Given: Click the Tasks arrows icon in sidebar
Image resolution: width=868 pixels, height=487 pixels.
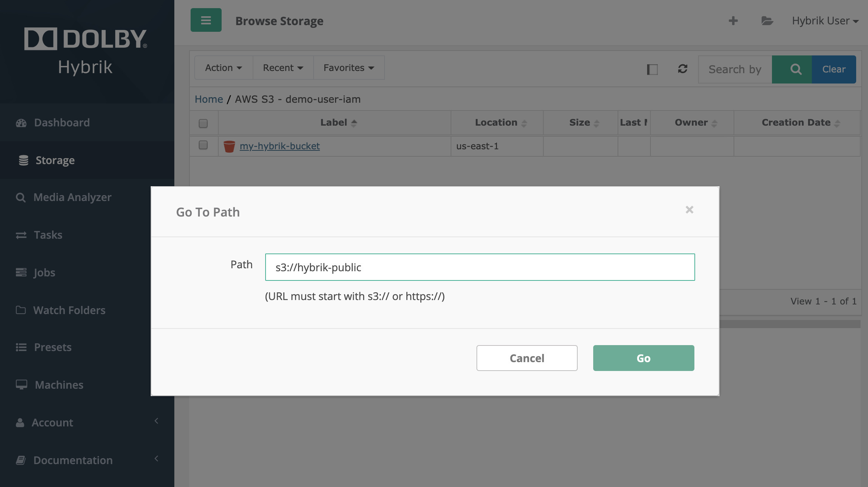Looking at the screenshot, I should [21, 235].
